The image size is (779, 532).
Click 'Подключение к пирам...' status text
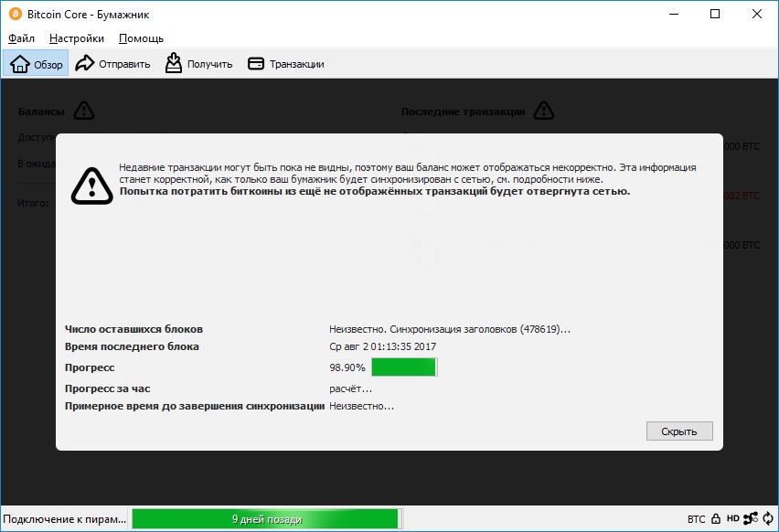pyautogui.click(x=65, y=519)
